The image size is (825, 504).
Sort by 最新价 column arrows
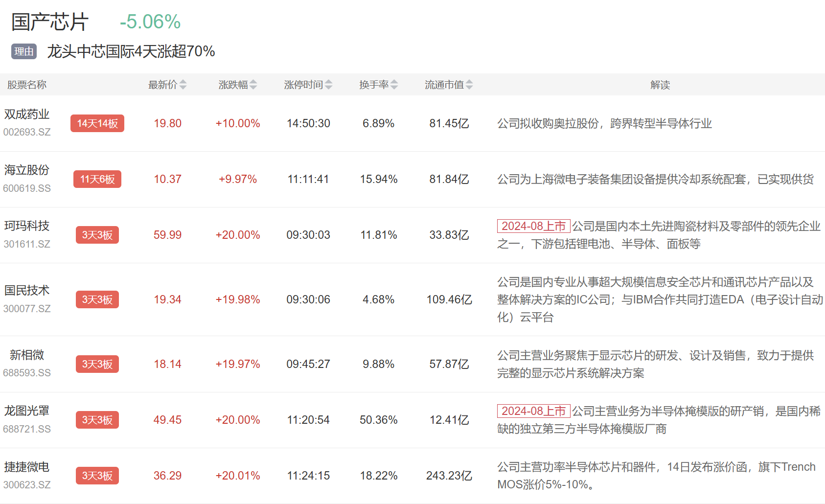click(x=183, y=85)
